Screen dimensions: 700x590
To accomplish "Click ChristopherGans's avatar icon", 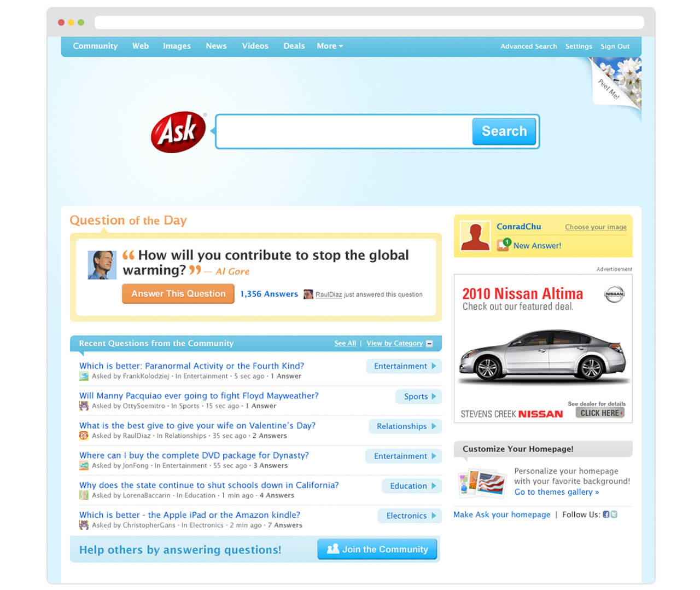I will [x=84, y=525].
